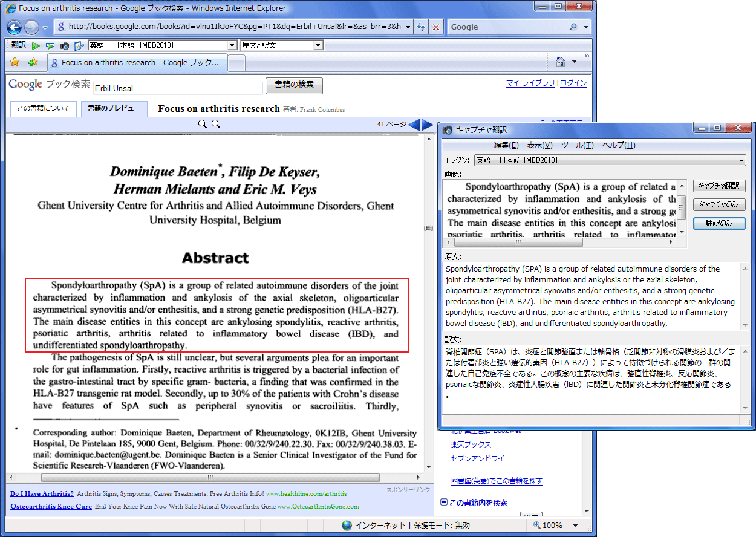Click the 楽天ブックス bookstore link
The width and height of the screenshot is (756, 537).
click(x=471, y=444)
